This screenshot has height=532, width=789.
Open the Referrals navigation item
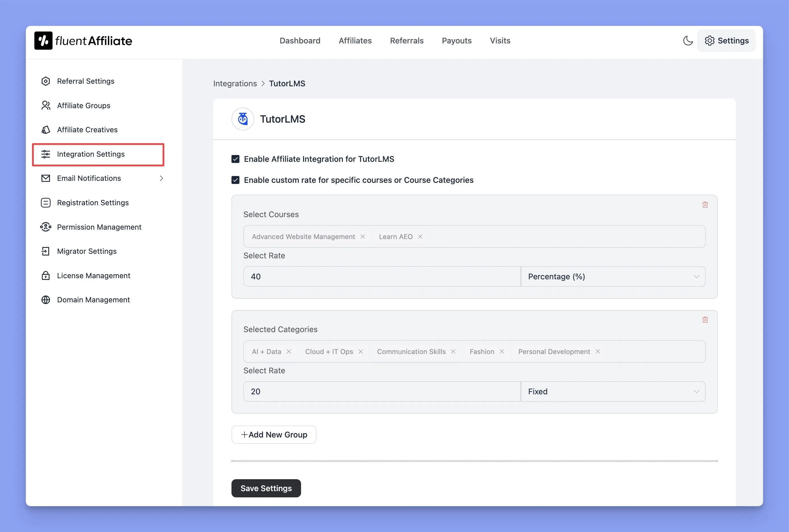[406, 40]
